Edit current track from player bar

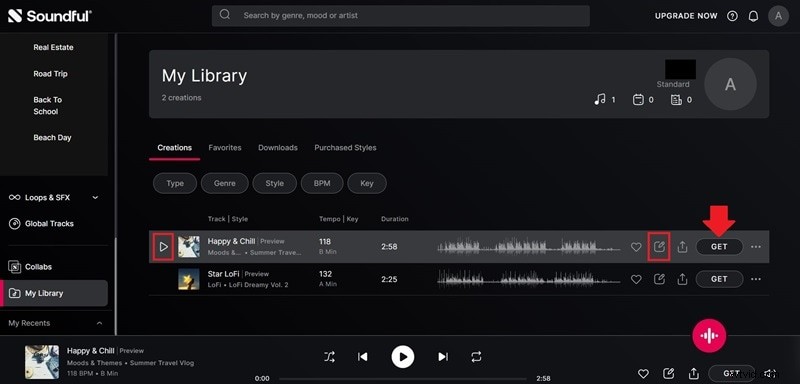(x=668, y=373)
